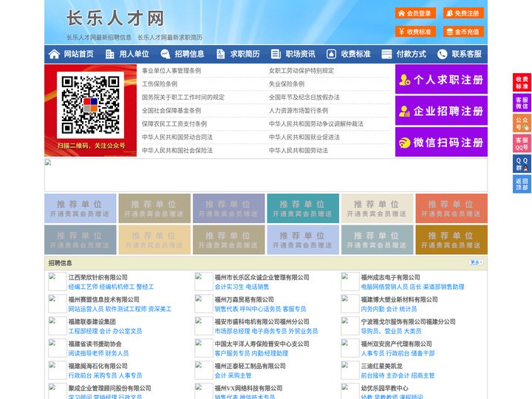Screen dimensions: 532x399
Task: Open 用人单位 navigation item
Action: tap(134, 54)
